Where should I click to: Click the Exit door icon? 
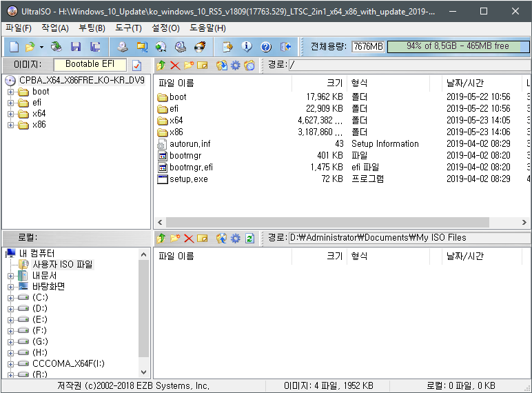click(285, 46)
